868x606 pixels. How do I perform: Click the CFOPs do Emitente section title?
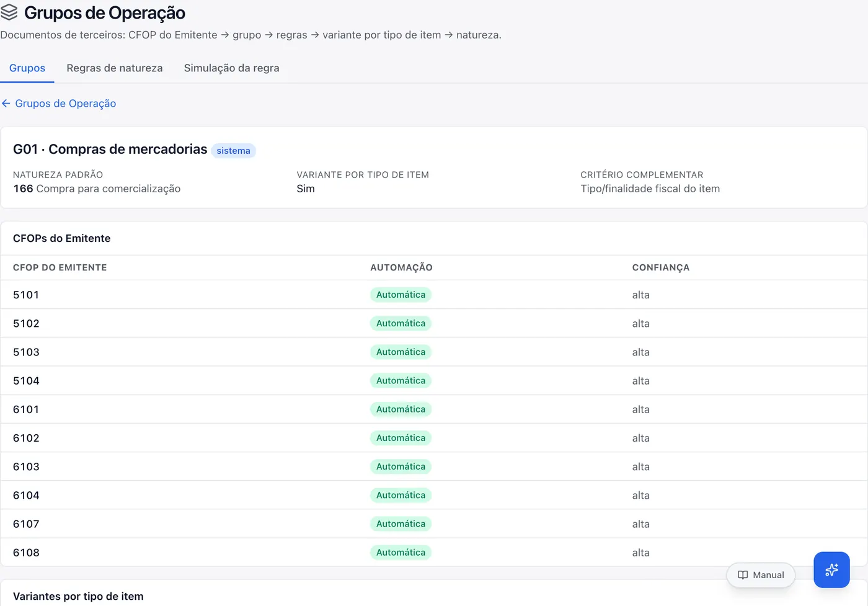(x=62, y=238)
